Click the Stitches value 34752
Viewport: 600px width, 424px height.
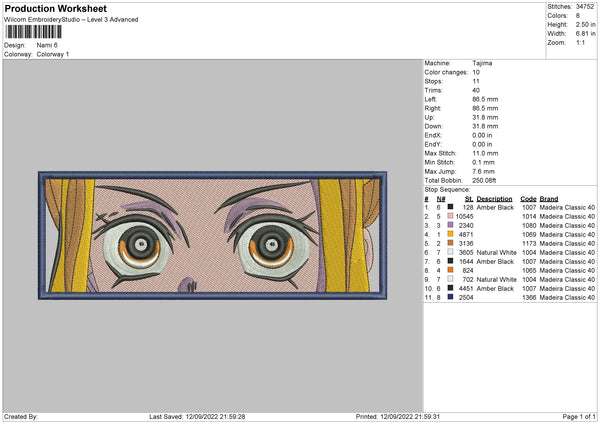click(587, 7)
